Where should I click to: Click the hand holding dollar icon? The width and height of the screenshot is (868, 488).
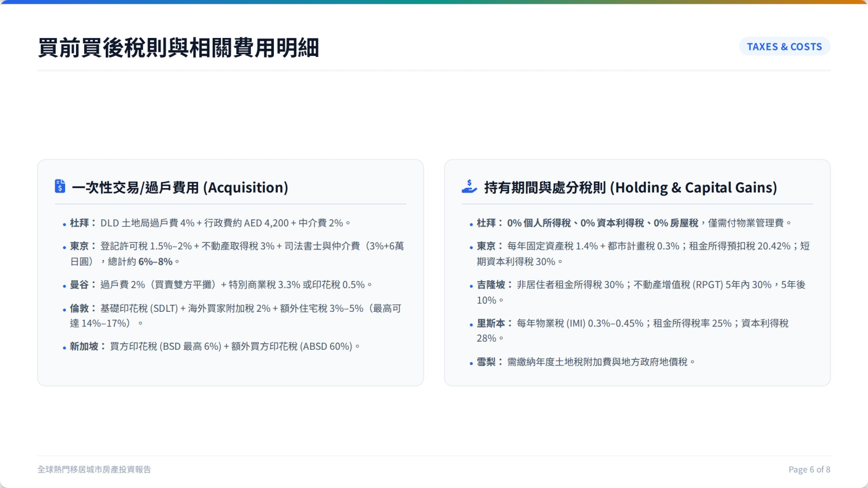click(469, 187)
